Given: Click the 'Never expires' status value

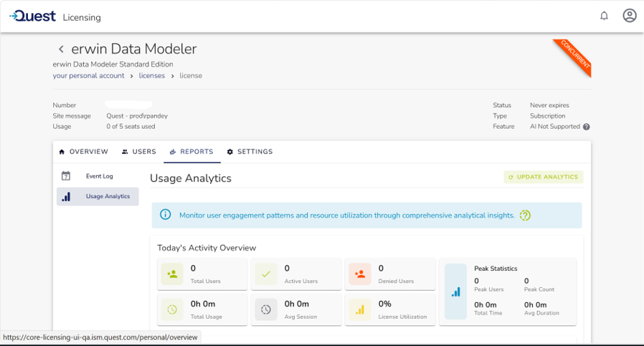Looking at the screenshot, I should tap(549, 106).
